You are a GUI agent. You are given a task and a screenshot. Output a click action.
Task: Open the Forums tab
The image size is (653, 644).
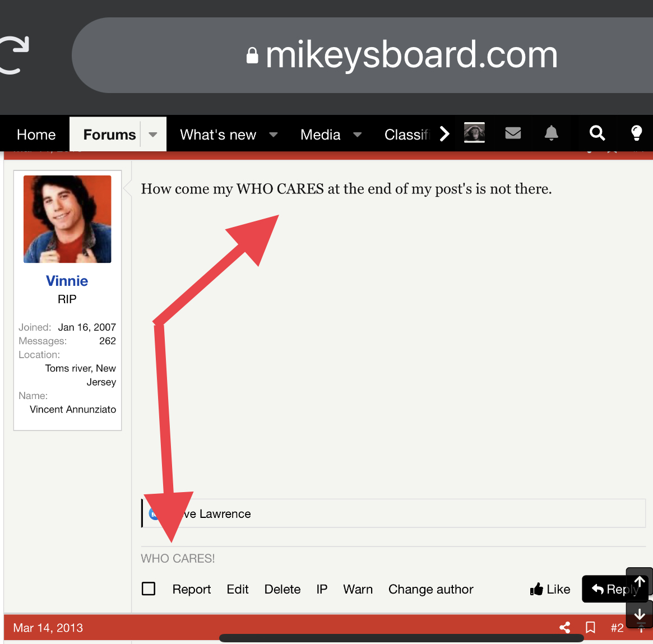(x=109, y=135)
